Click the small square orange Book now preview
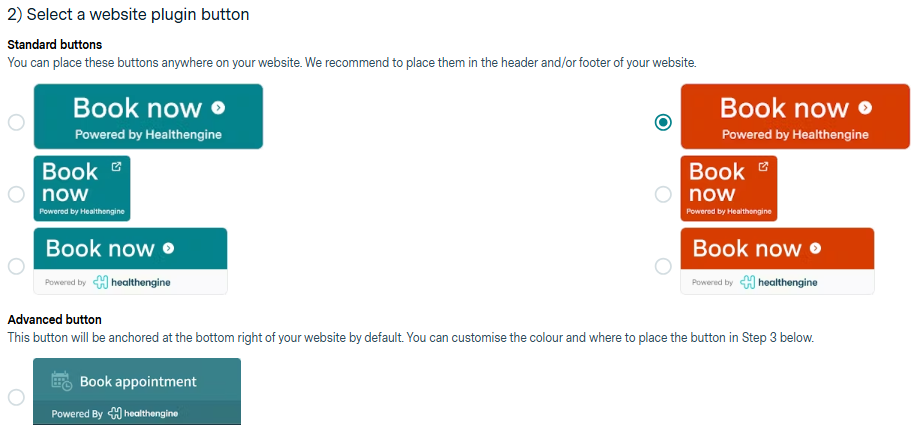 coord(728,188)
